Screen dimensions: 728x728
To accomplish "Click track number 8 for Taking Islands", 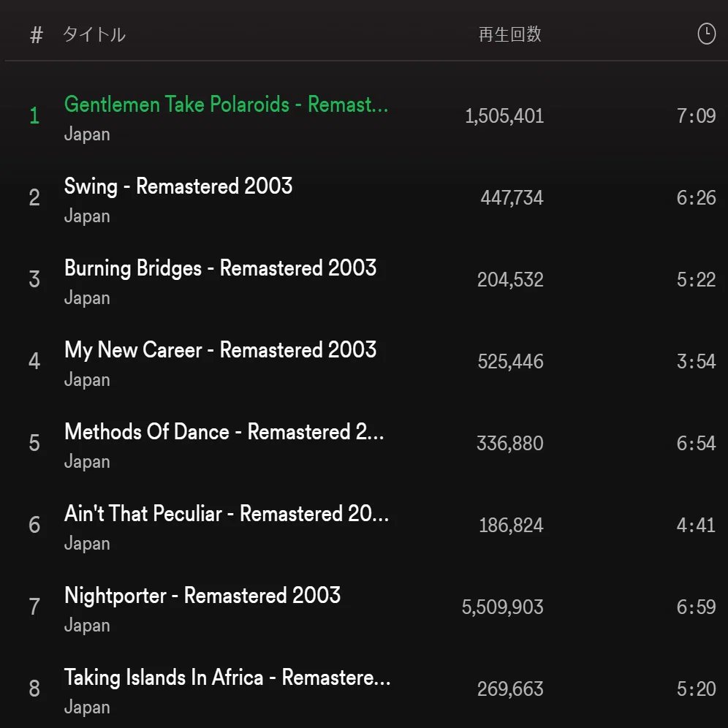I will click(x=34, y=689).
